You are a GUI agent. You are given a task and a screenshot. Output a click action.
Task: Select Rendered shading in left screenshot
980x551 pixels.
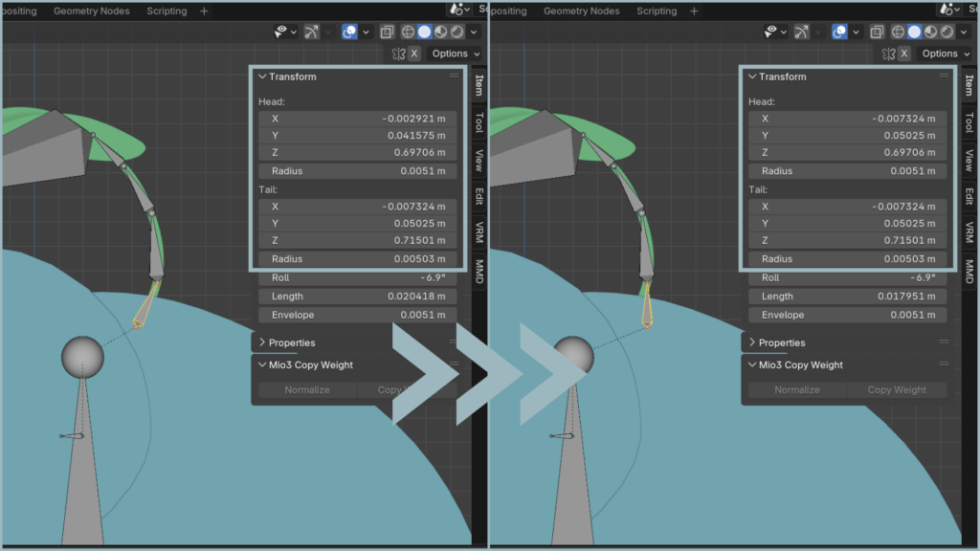[x=457, y=32]
